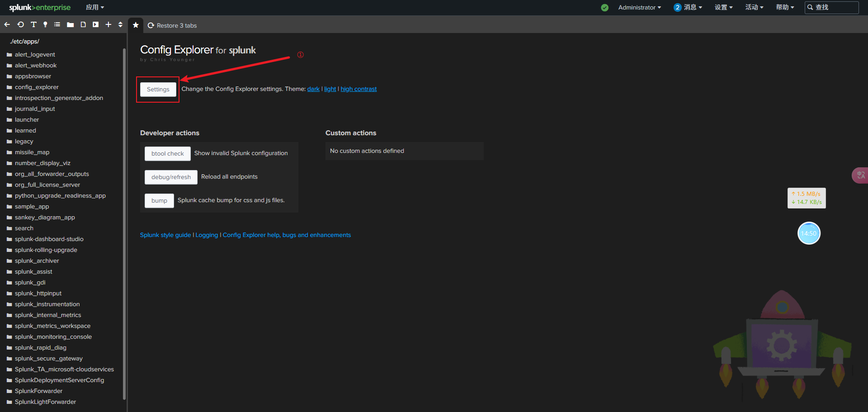Image resolution: width=868 pixels, height=412 pixels.
Task: Click the green health status check icon
Action: coord(605,7)
